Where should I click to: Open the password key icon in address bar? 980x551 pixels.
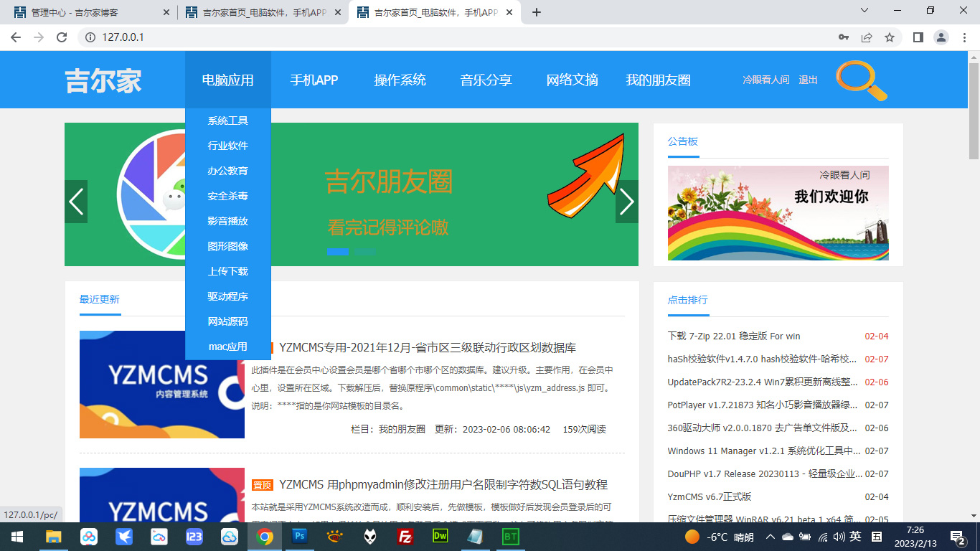[844, 37]
